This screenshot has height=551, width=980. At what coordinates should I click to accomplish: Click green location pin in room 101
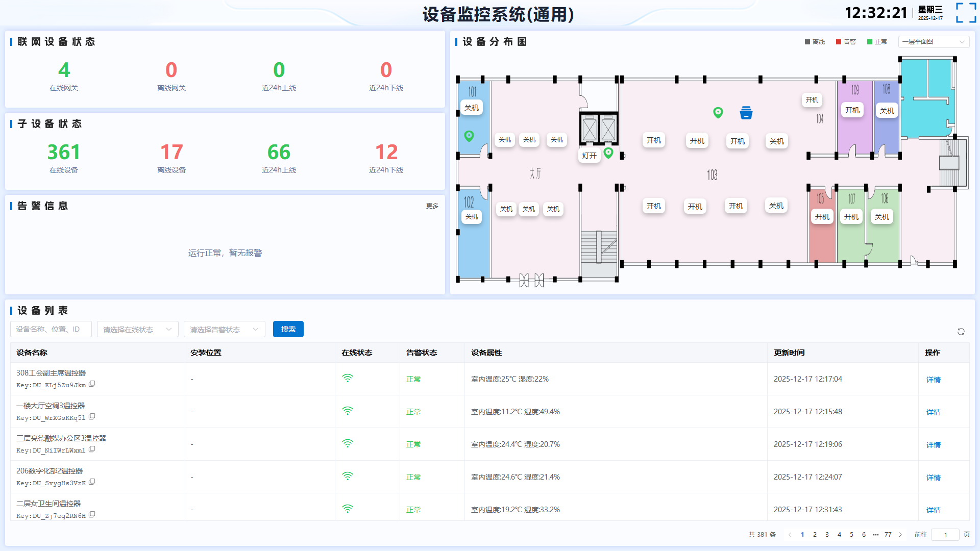(x=469, y=136)
